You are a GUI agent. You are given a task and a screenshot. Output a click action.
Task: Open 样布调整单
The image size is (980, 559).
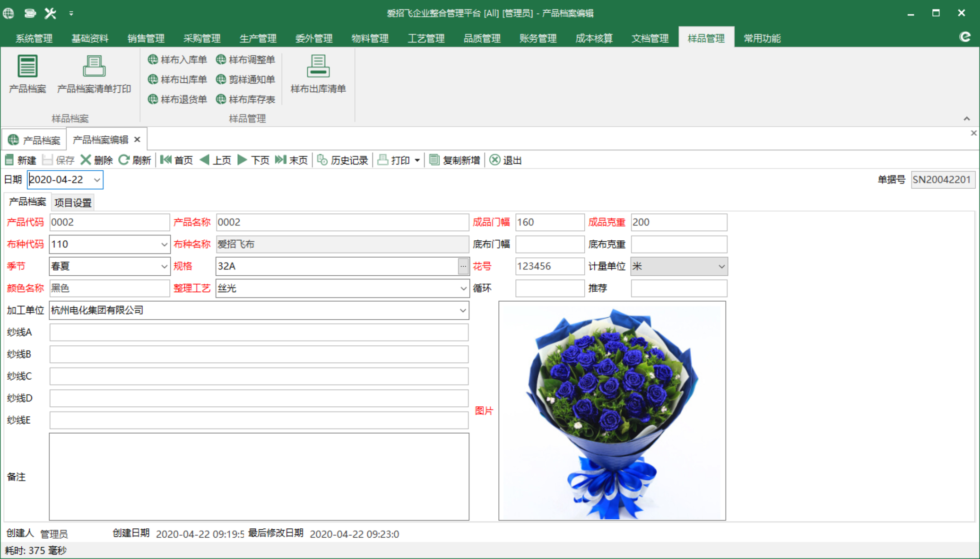(245, 60)
